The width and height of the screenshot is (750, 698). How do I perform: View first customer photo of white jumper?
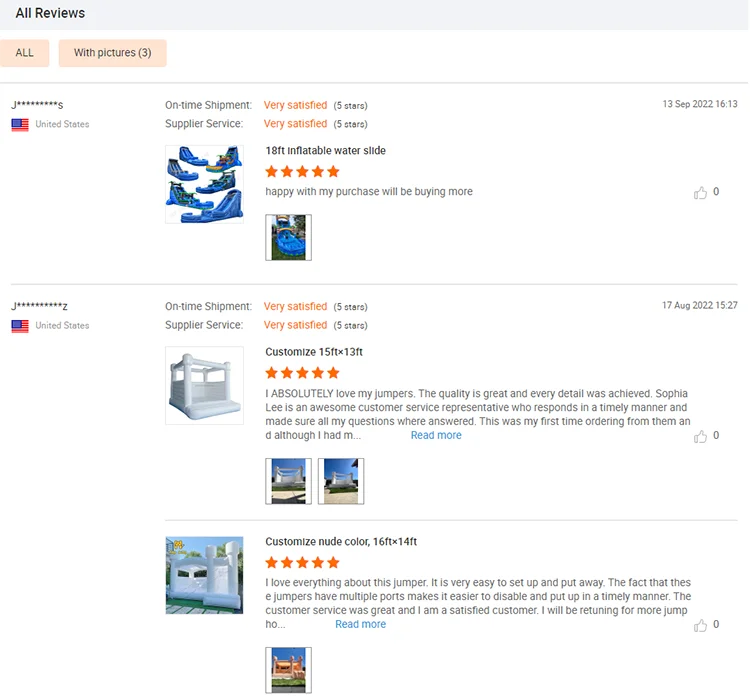pos(288,481)
